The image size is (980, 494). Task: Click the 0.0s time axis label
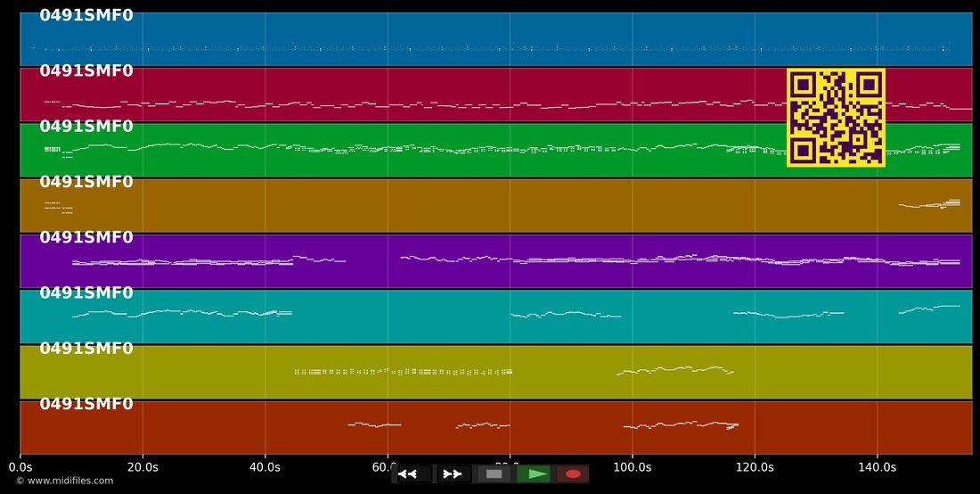click(20, 467)
